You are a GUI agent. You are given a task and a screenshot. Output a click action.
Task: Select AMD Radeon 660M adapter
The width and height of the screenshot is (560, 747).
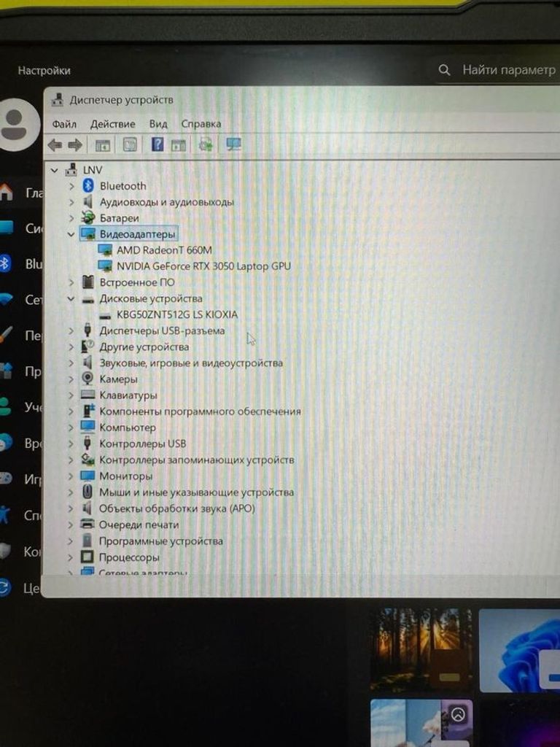[164, 250]
